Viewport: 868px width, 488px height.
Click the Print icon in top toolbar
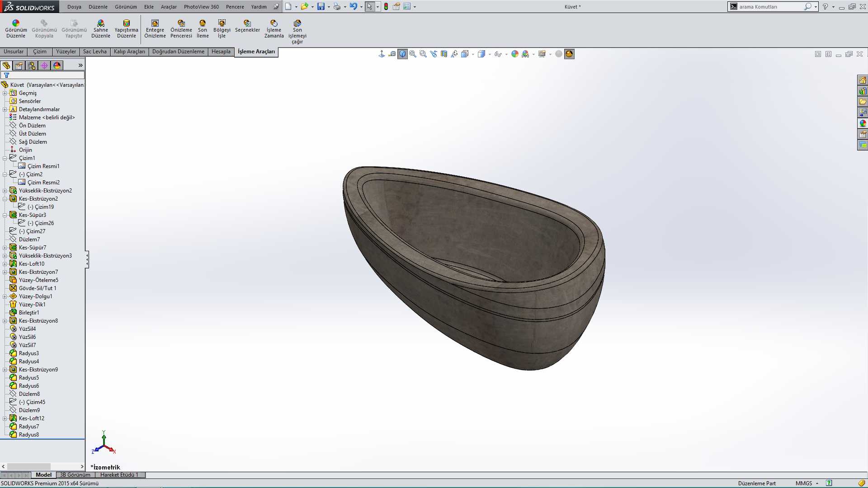click(x=337, y=6)
